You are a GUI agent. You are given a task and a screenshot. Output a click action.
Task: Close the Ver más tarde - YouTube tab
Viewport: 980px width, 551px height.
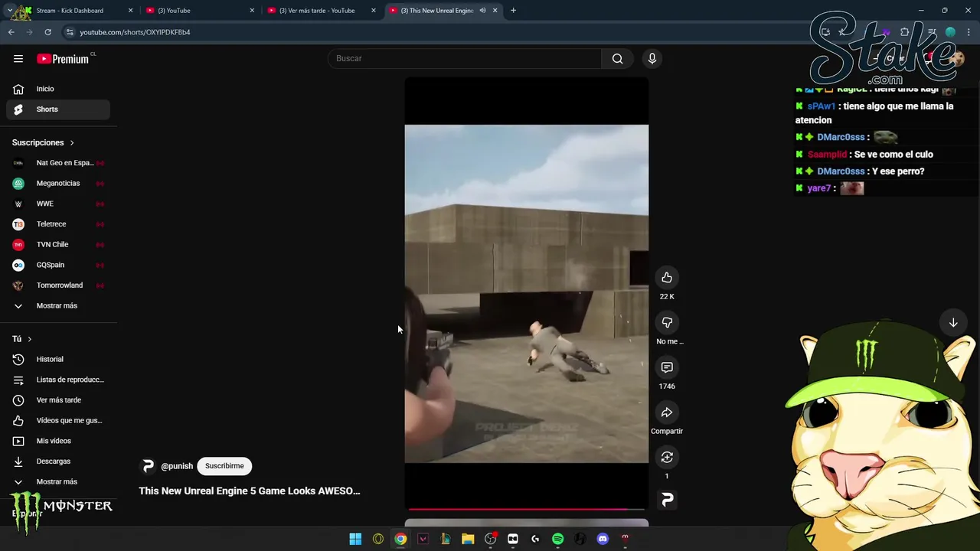point(374,11)
